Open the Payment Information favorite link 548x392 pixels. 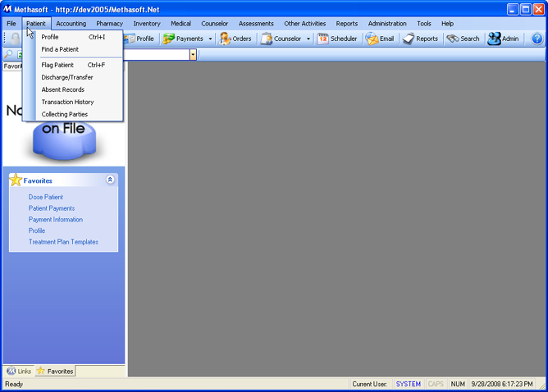point(56,220)
